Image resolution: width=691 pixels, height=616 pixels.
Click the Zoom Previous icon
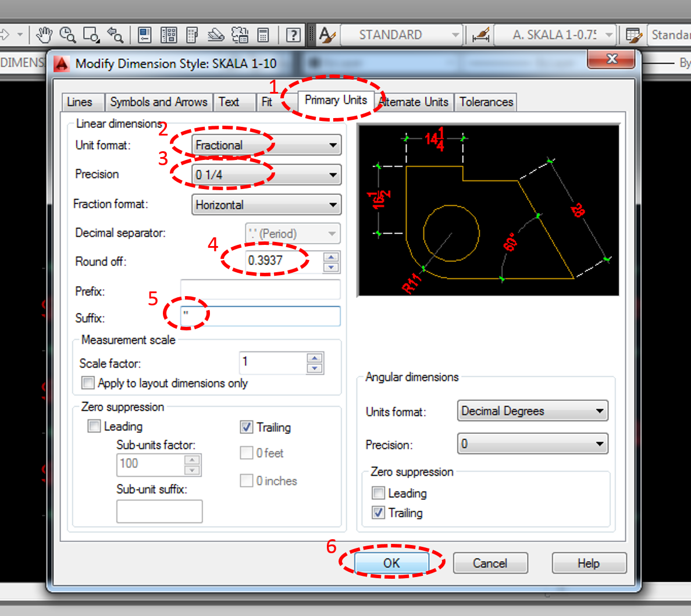click(115, 35)
